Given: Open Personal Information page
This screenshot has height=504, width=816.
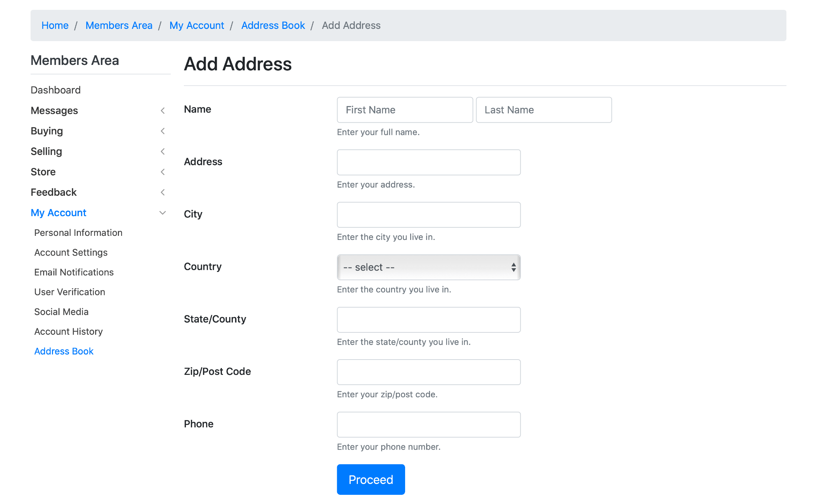Looking at the screenshot, I should [78, 233].
